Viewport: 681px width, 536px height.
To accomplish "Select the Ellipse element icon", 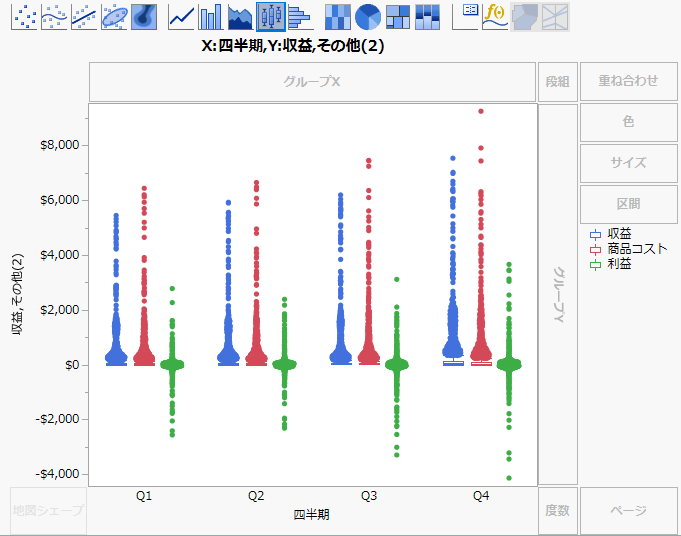I will 114,17.
